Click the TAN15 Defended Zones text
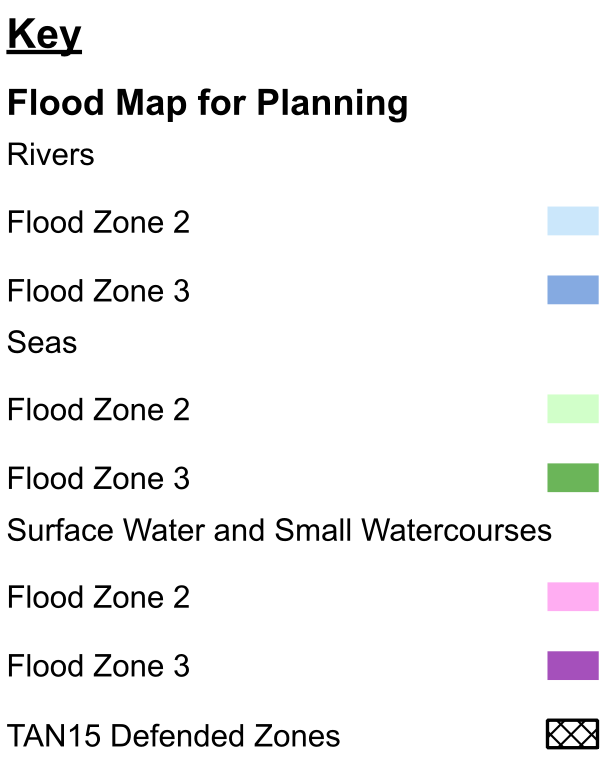Screen dimensions: 615x782 click(x=173, y=736)
